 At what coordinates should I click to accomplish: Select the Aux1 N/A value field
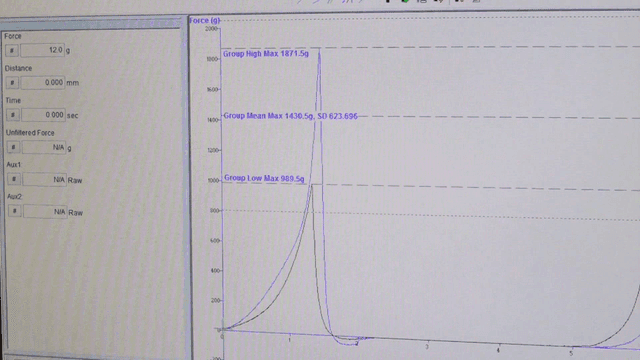coord(45,179)
